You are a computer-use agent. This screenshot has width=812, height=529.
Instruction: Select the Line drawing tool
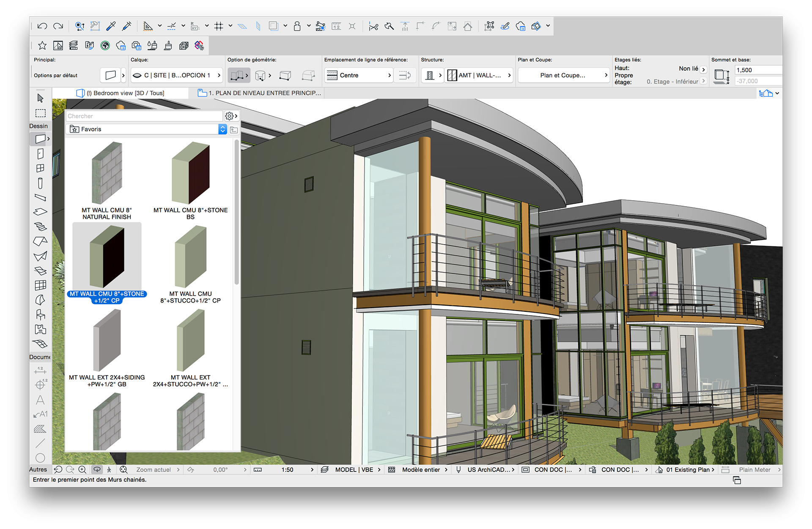click(x=40, y=443)
